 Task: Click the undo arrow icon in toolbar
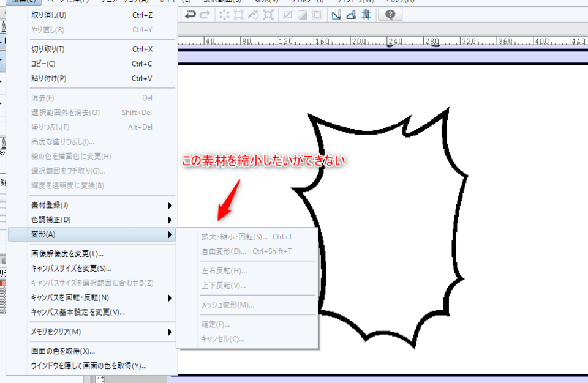tap(190, 15)
